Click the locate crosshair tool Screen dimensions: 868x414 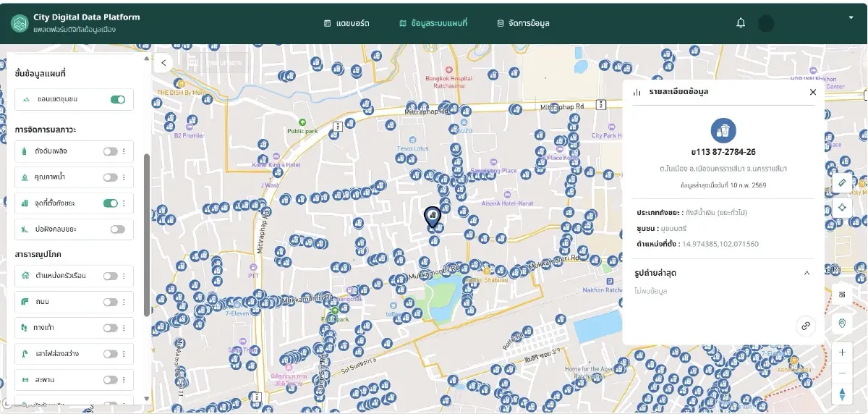pyautogui.click(x=842, y=207)
